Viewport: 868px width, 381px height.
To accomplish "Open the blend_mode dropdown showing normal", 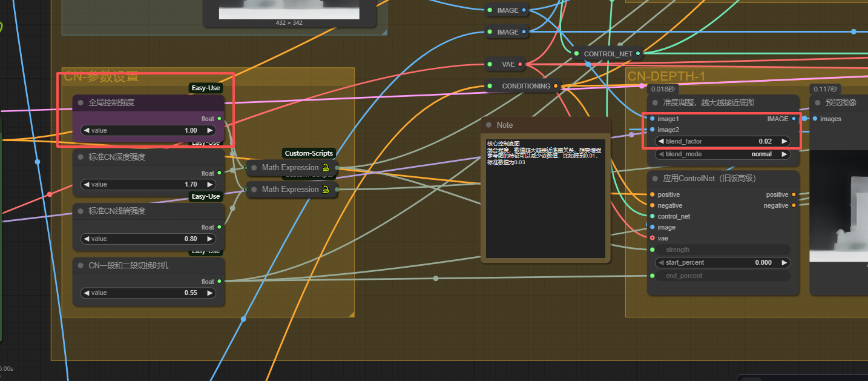I will tap(723, 154).
